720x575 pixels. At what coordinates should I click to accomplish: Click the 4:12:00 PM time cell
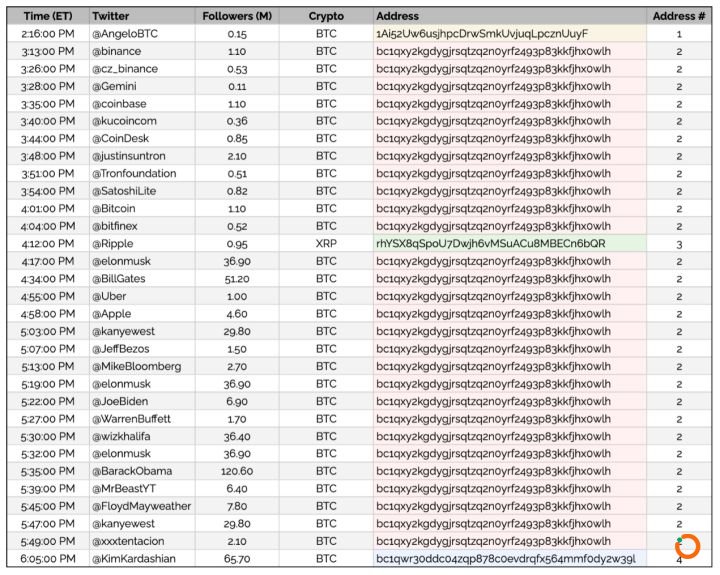pos(48,243)
